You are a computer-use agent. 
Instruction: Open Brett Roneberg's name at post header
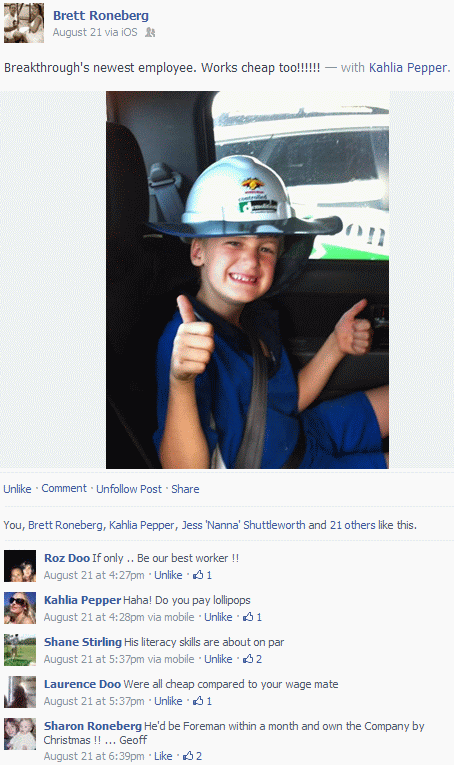click(101, 16)
